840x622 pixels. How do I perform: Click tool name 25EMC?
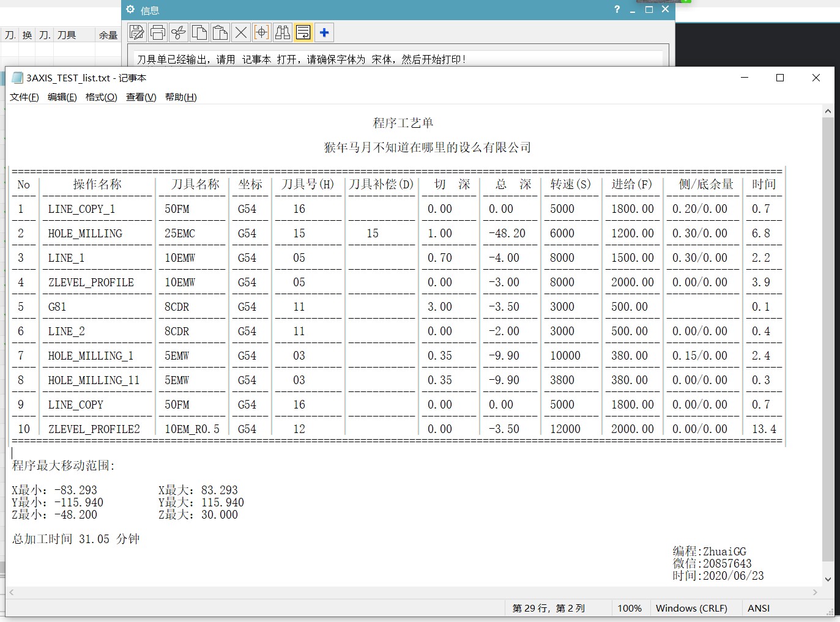(x=180, y=234)
